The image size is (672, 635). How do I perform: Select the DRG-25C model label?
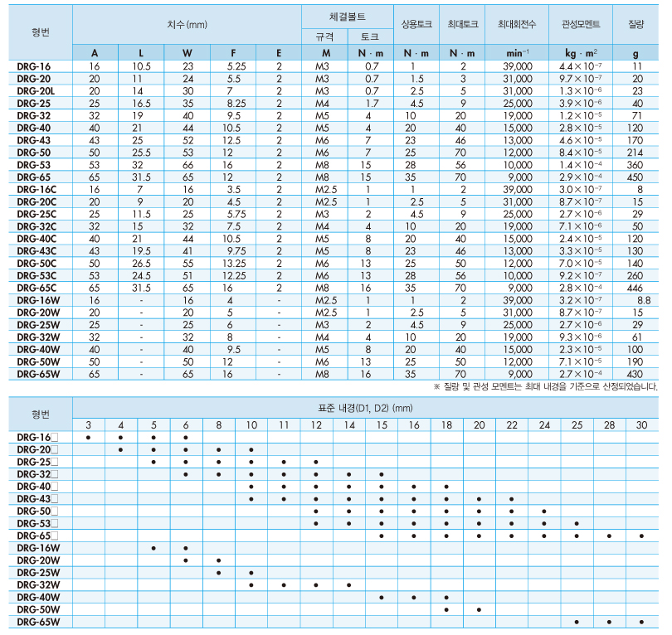pyautogui.click(x=37, y=214)
